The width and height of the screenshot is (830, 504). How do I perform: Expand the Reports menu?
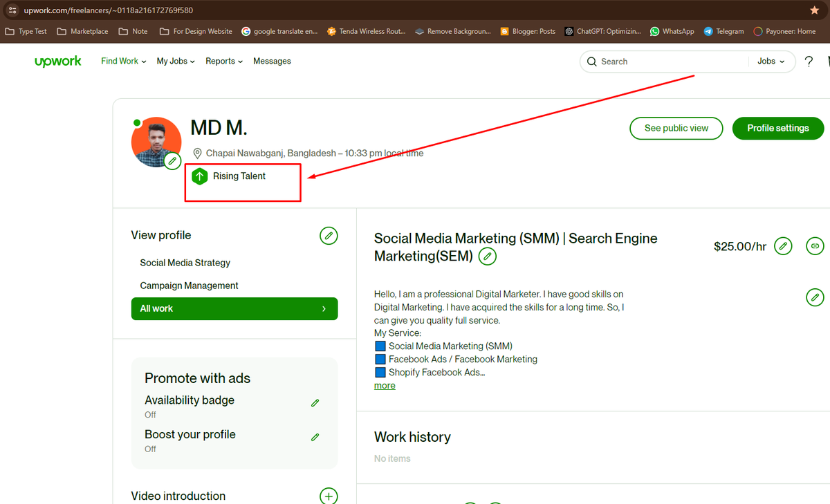[224, 62]
